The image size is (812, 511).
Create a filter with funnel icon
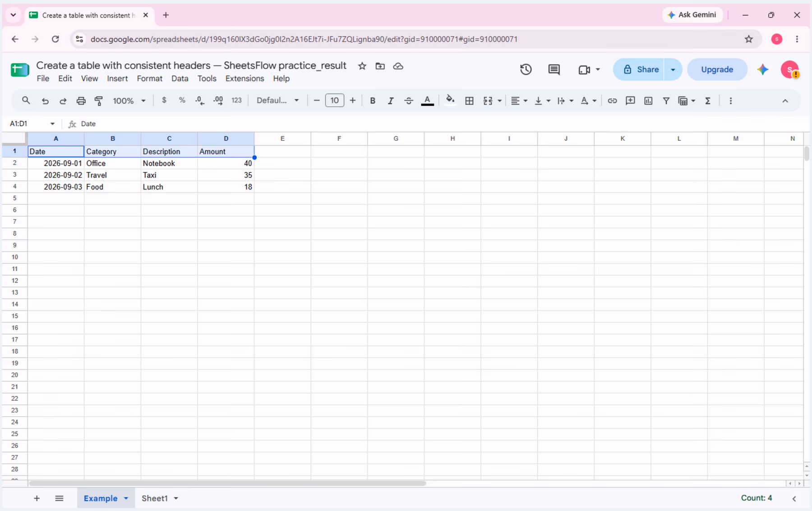pyautogui.click(x=666, y=101)
